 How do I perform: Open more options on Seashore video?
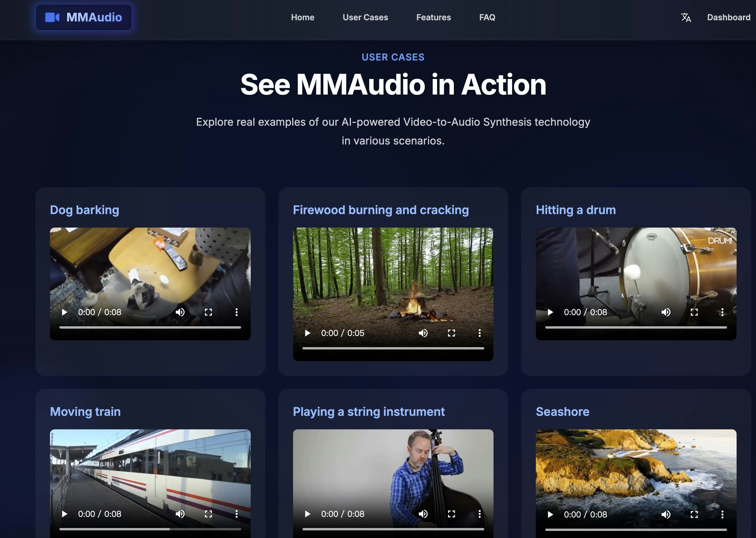(x=722, y=514)
